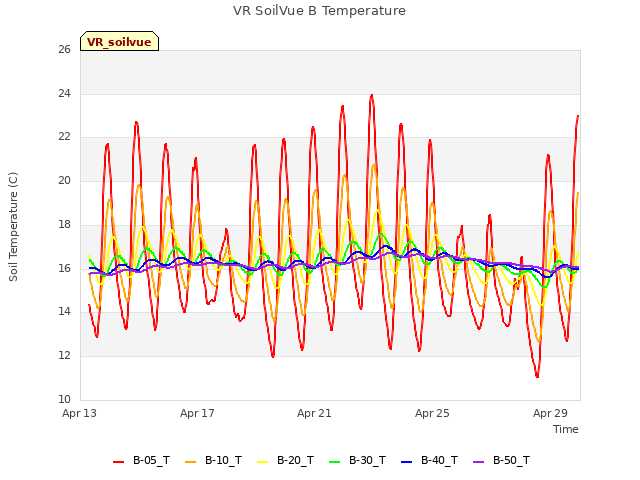Click the Time axis label

[566, 429]
